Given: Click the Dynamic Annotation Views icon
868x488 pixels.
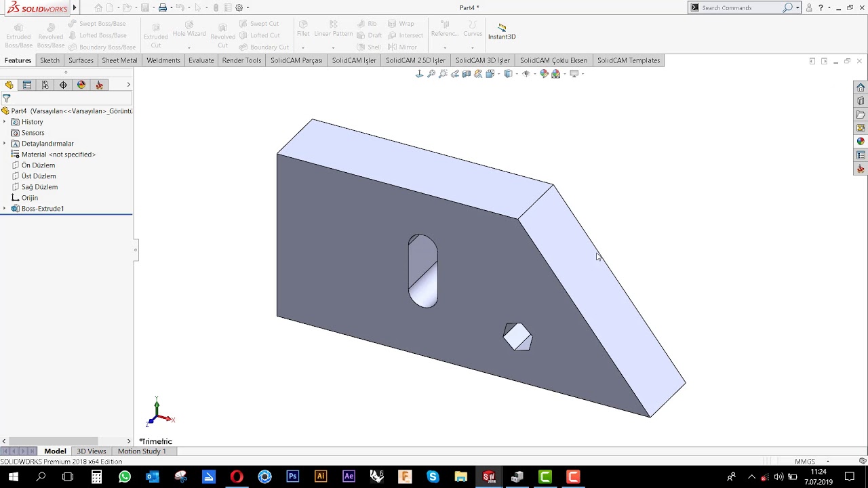Looking at the screenshot, I should pos(478,74).
